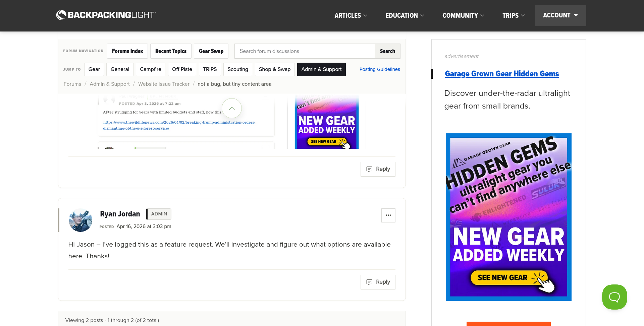Jump to Shop & Swap forum
This screenshot has height=326, width=644.
point(275,69)
